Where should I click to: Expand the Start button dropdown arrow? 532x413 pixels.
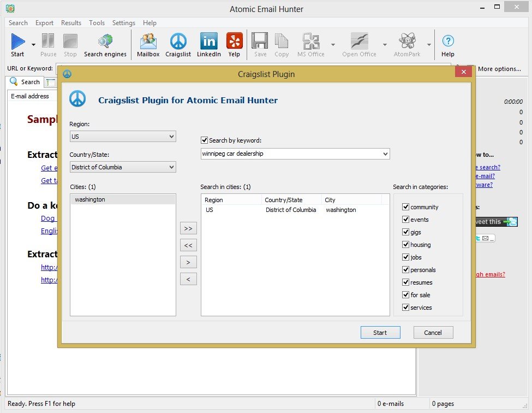coord(33,44)
